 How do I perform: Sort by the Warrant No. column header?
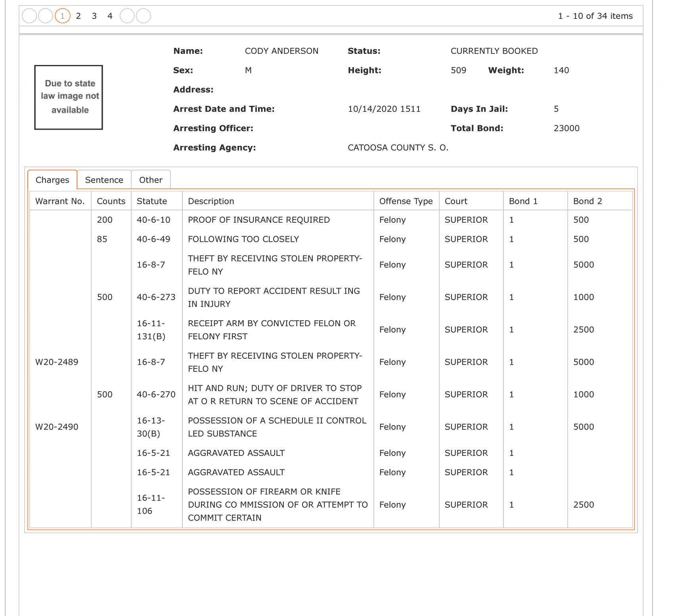click(60, 201)
